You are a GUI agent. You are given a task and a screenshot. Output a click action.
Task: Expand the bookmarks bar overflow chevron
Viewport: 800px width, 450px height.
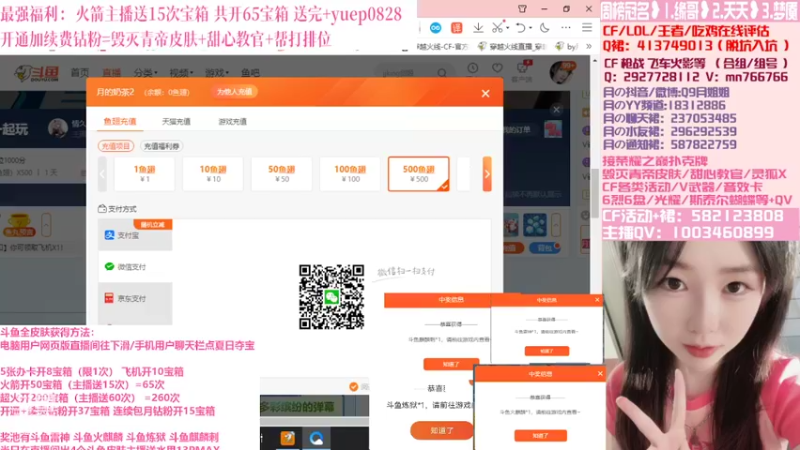[x=589, y=46]
